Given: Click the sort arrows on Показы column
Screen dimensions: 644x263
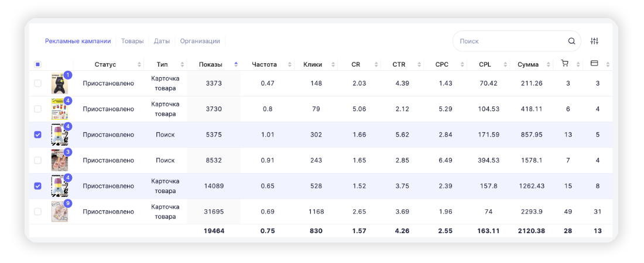Looking at the screenshot, I should (236, 64).
